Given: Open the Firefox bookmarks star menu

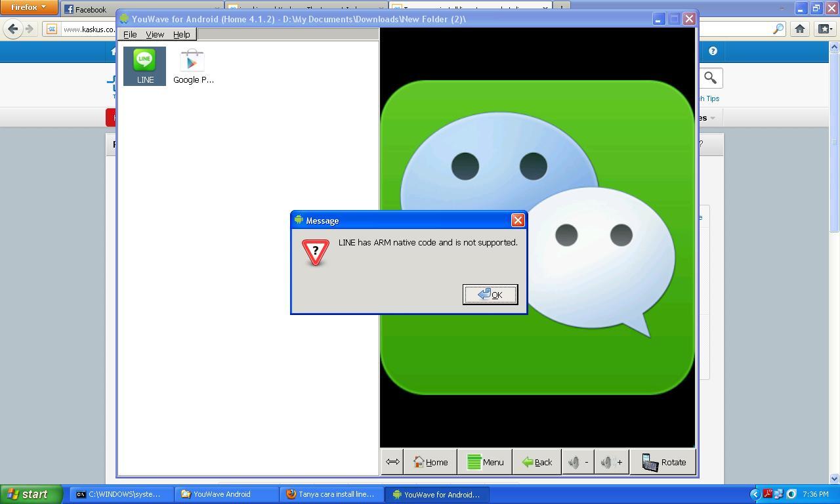Looking at the screenshot, I should click(x=824, y=29).
